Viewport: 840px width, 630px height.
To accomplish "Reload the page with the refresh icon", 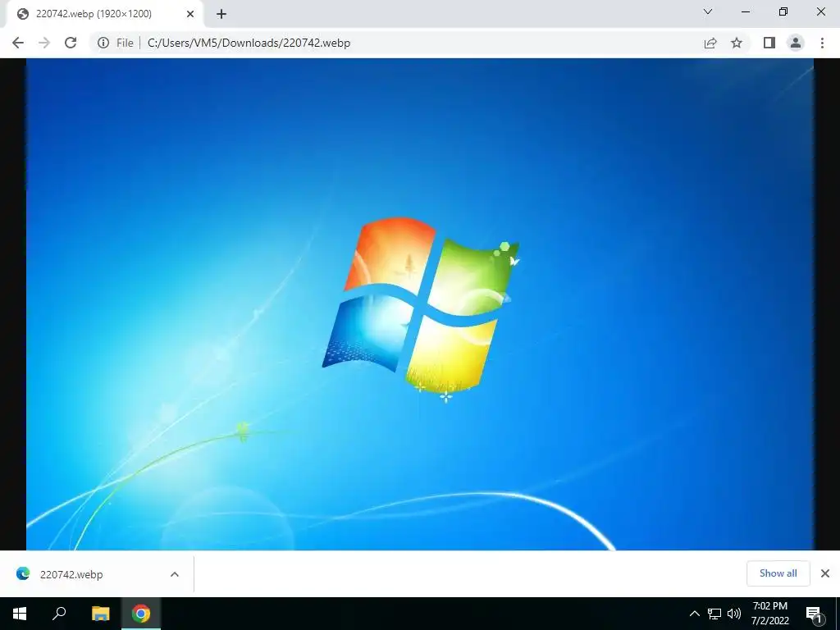I will coord(71,43).
